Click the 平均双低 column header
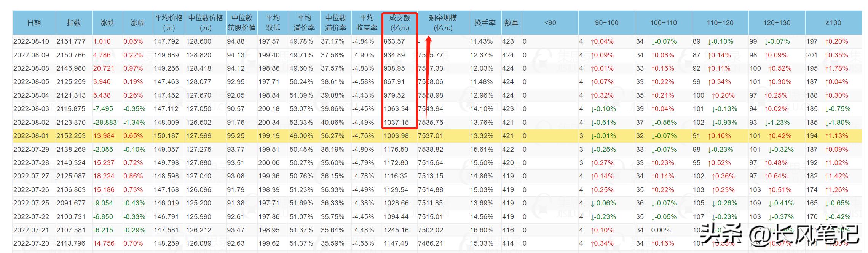The height and width of the screenshot is (253, 868). tap(273, 23)
